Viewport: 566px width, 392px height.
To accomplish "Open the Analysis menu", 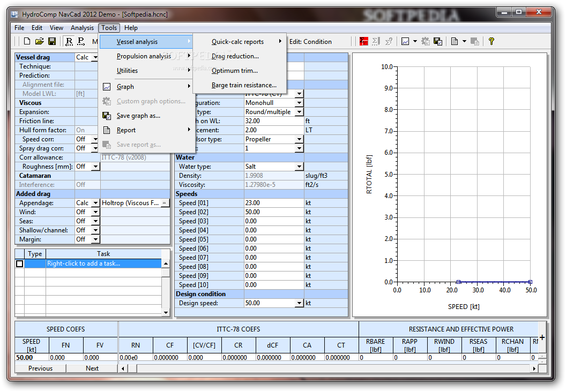I will [82, 28].
